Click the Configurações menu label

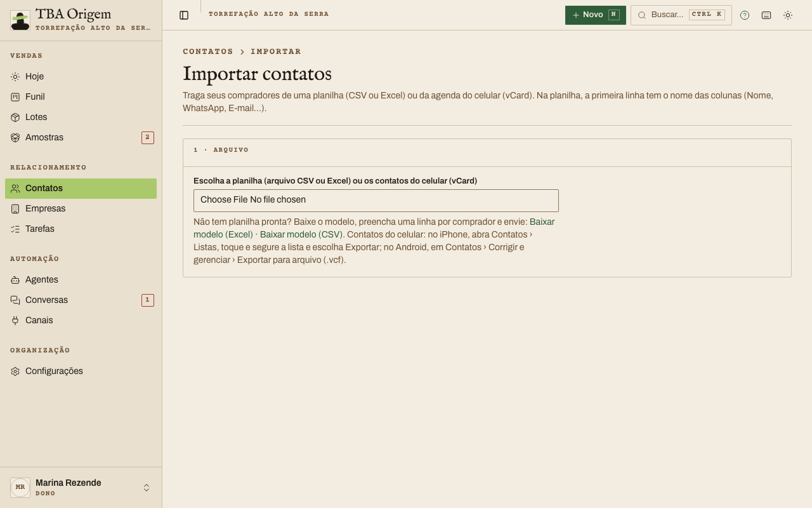point(54,371)
